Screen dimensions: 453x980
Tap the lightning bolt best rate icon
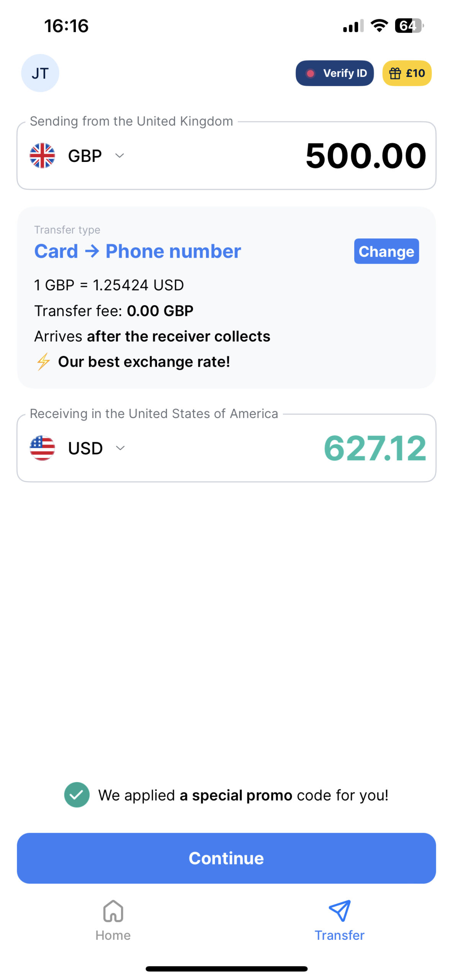tap(43, 362)
